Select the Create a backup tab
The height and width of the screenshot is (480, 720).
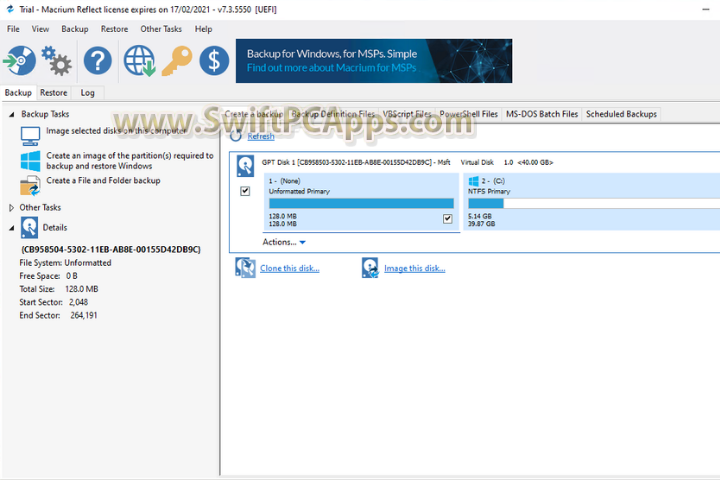pyautogui.click(x=254, y=114)
